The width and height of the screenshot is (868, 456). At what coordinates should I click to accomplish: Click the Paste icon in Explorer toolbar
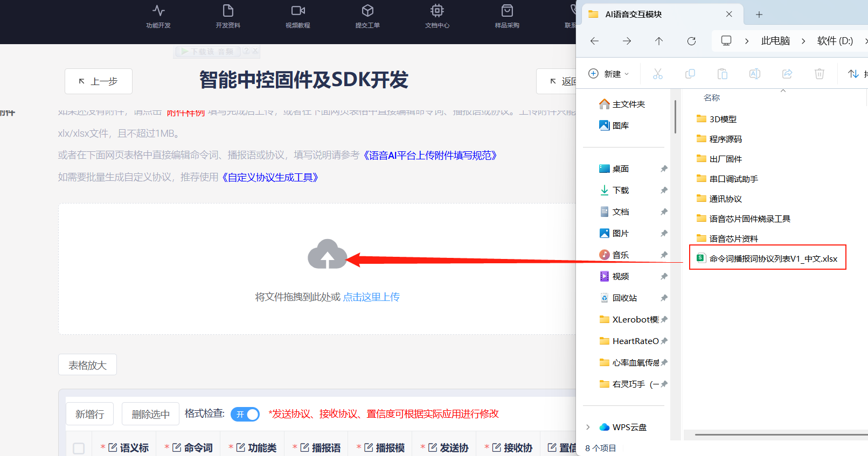click(x=723, y=74)
